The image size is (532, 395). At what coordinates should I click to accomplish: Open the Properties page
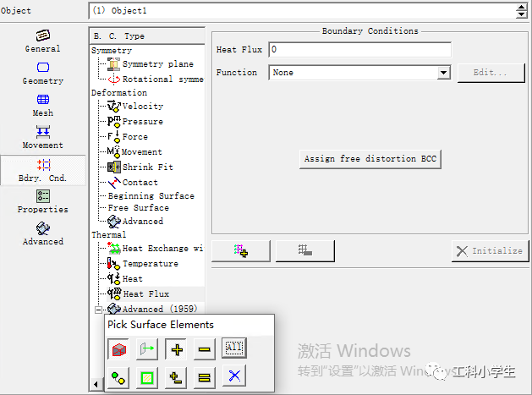point(43,201)
